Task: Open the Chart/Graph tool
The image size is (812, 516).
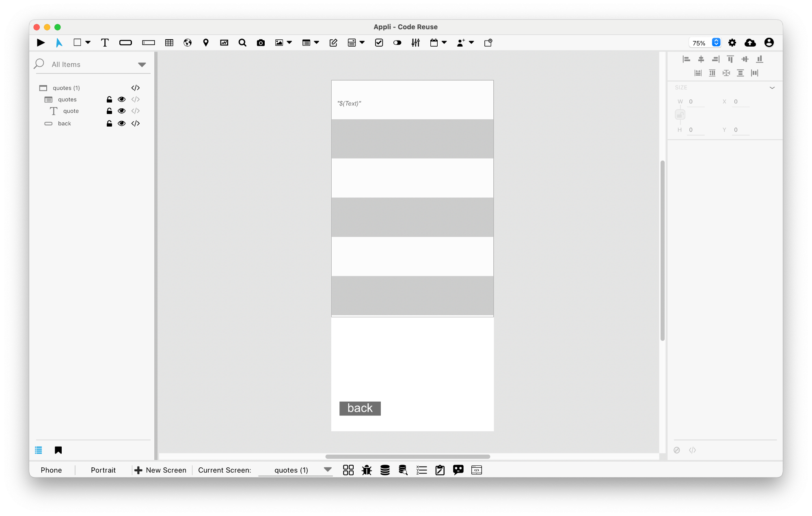Action: pyautogui.click(x=224, y=42)
